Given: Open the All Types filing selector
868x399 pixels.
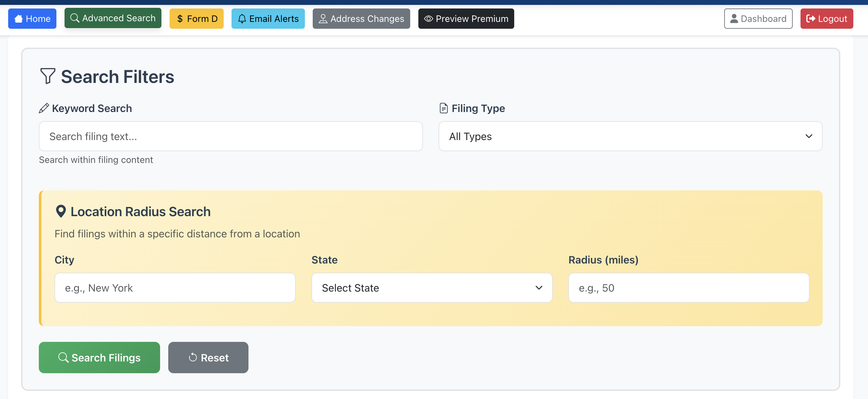Looking at the screenshot, I should 630,136.
